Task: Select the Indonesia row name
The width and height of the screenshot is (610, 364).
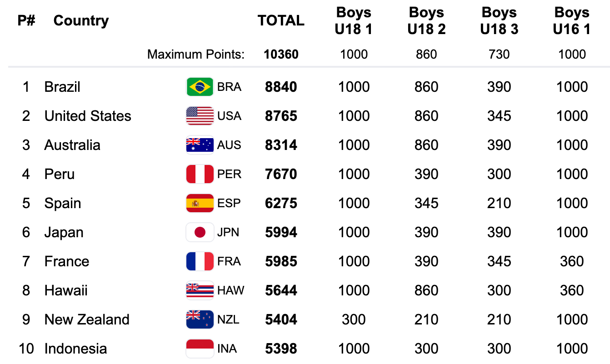Action: pyautogui.click(x=75, y=349)
